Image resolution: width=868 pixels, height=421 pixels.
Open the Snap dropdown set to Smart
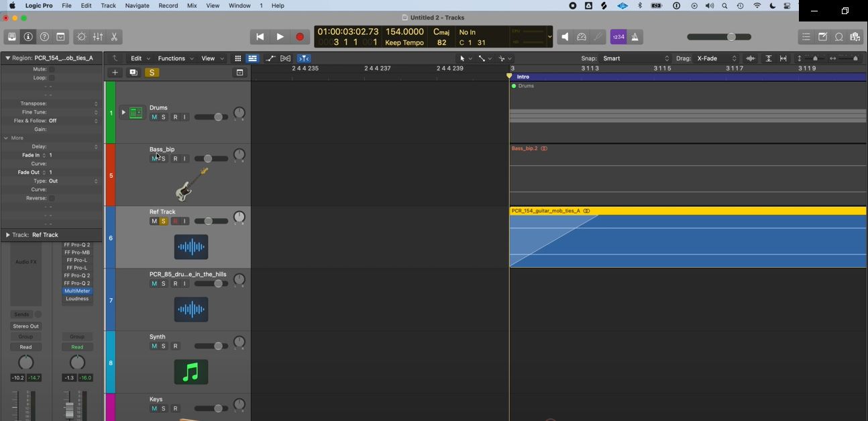click(x=635, y=58)
